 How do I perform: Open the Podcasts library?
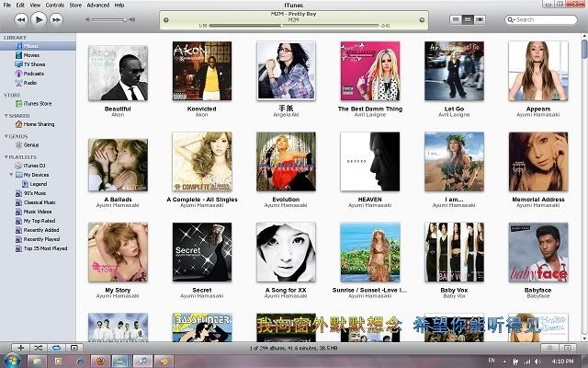click(32, 75)
